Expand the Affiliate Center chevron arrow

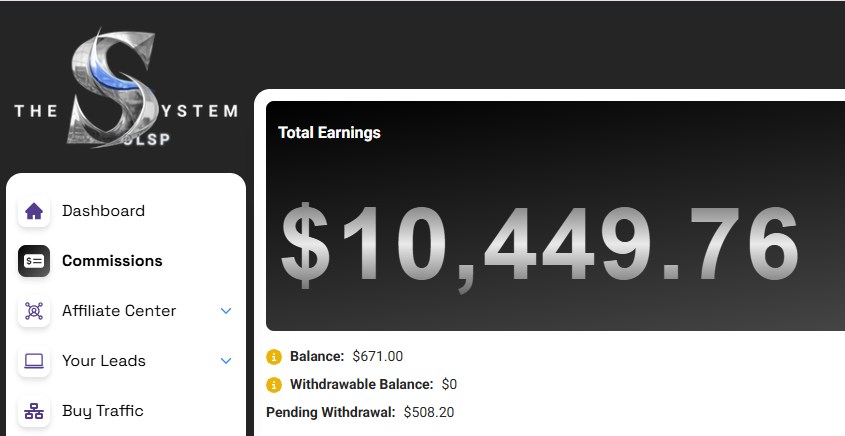point(226,311)
